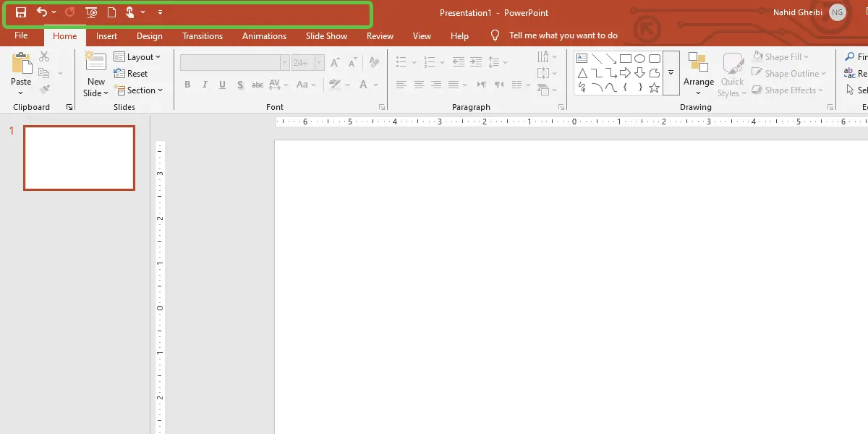Open Text Direction options
The height and width of the screenshot is (434, 868).
[548, 56]
